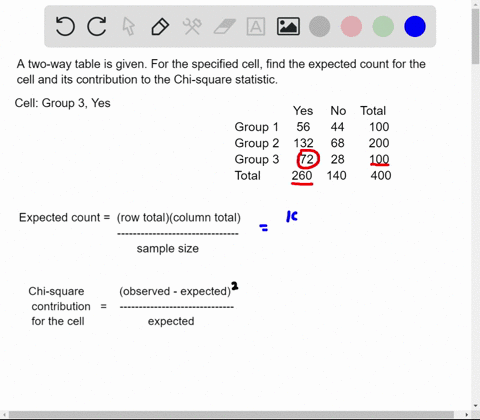480x420 pixels.
Task: Pick the pink color swatch
Action: point(351,26)
